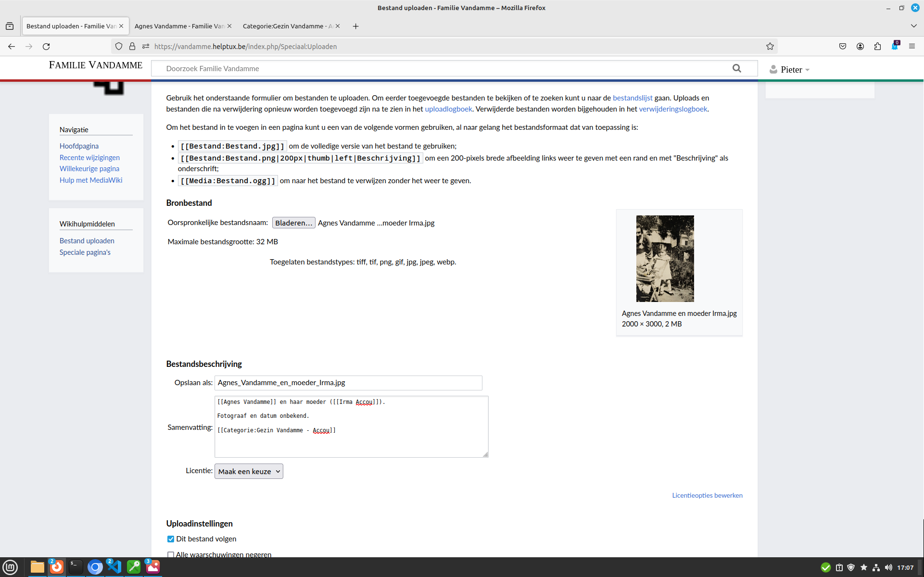The image size is (924, 577).
Task: Reload the current page
Action: tap(46, 46)
